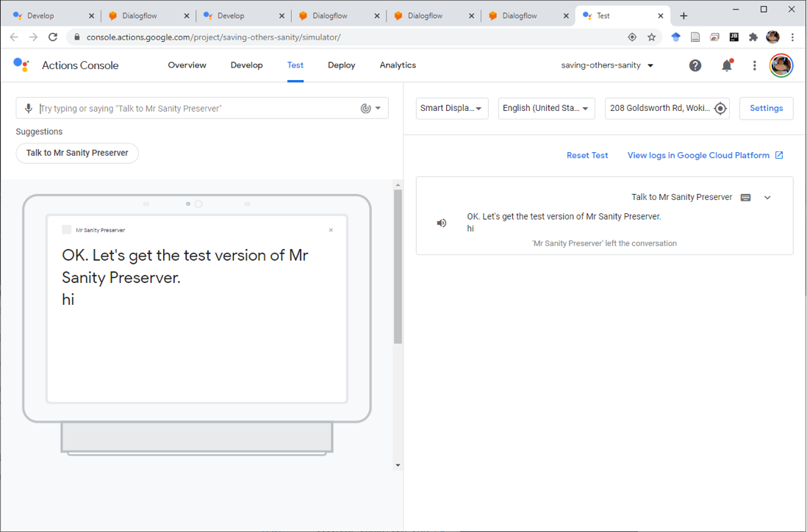Viewport: 807px width, 532px height.
Task: Go back in the browser
Action: 14,37
